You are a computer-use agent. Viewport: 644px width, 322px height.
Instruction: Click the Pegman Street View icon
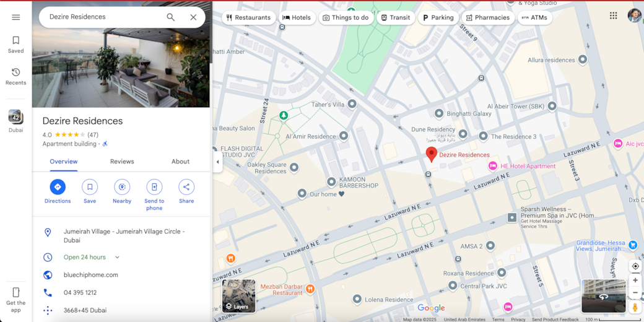coord(635,307)
